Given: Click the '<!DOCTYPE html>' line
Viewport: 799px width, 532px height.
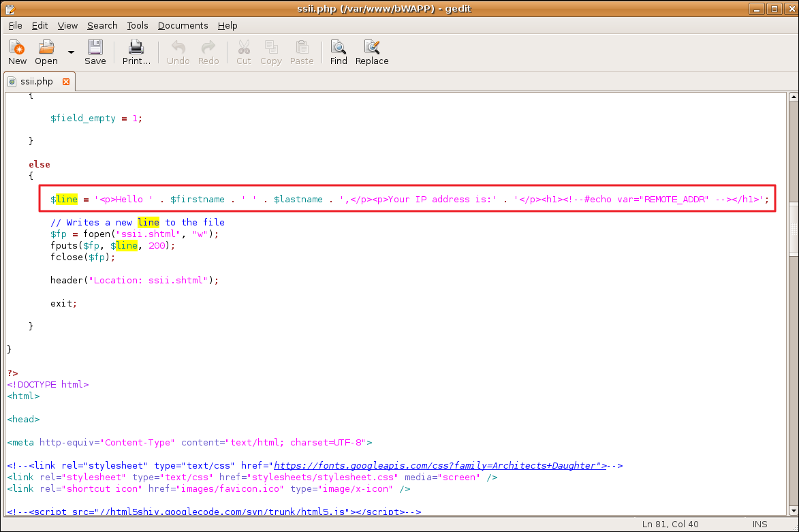Looking at the screenshot, I should [48, 384].
